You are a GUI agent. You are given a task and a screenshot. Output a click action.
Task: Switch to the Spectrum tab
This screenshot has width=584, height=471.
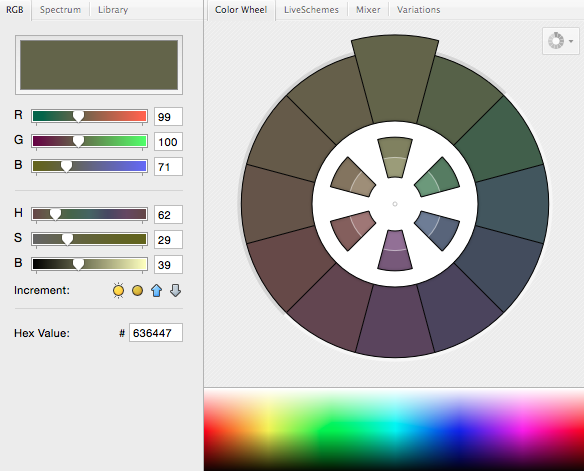[60, 10]
